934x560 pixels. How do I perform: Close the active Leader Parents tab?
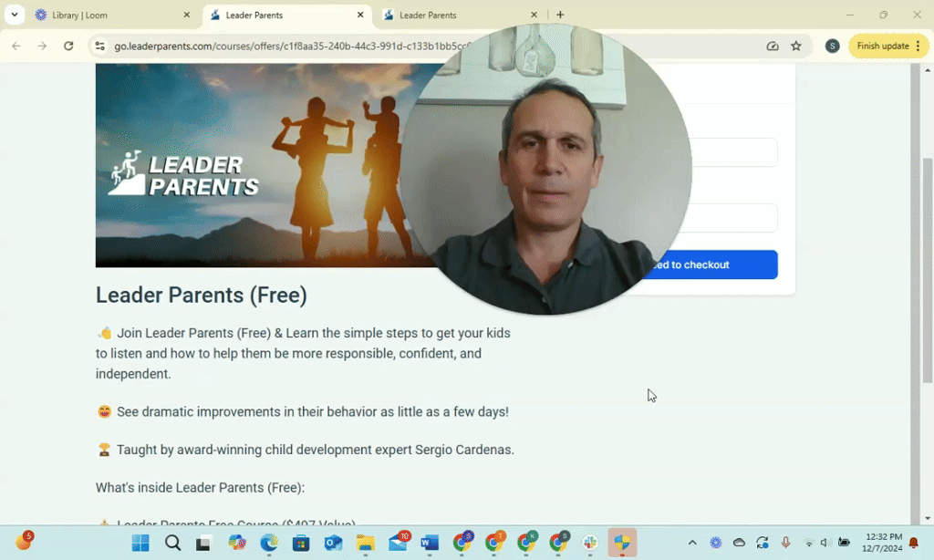[x=359, y=15]
